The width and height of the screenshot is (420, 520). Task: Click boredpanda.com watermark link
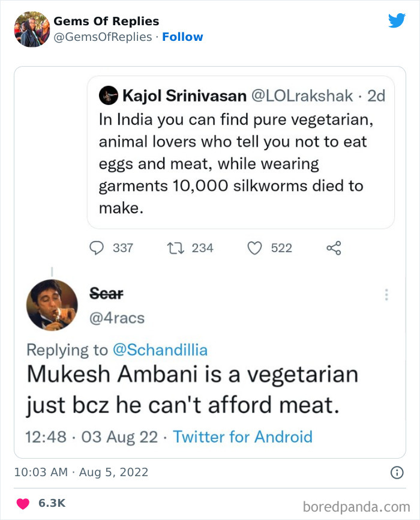[358, 506]
